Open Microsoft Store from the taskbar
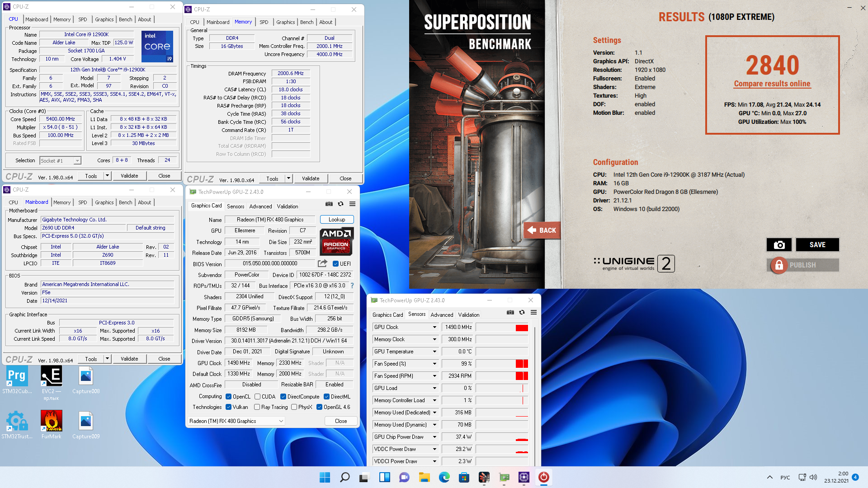The height and width of the screenshot is (488, 868). tap(464, 477)
